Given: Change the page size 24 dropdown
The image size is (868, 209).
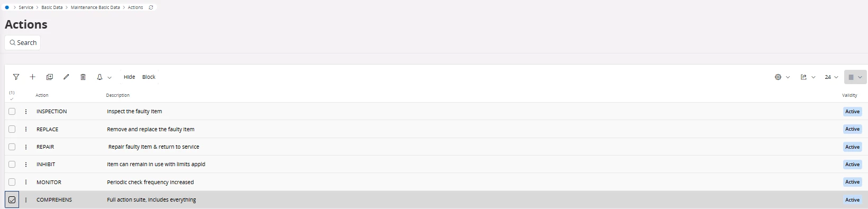Looking at the screenshot, I should point(831,77).
